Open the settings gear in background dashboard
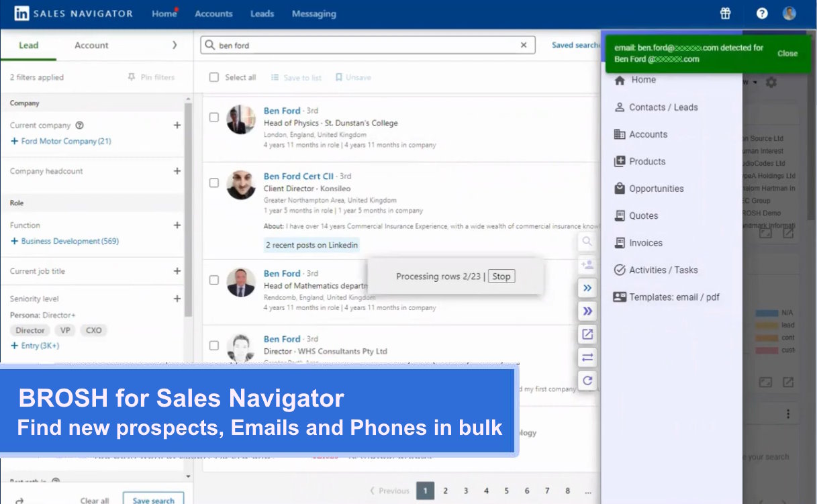 click(x=771, y=82)
